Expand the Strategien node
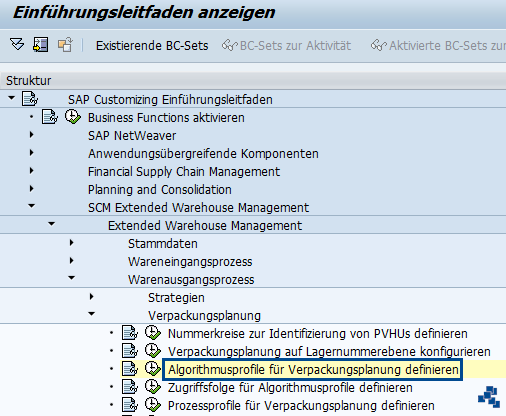 92,297
